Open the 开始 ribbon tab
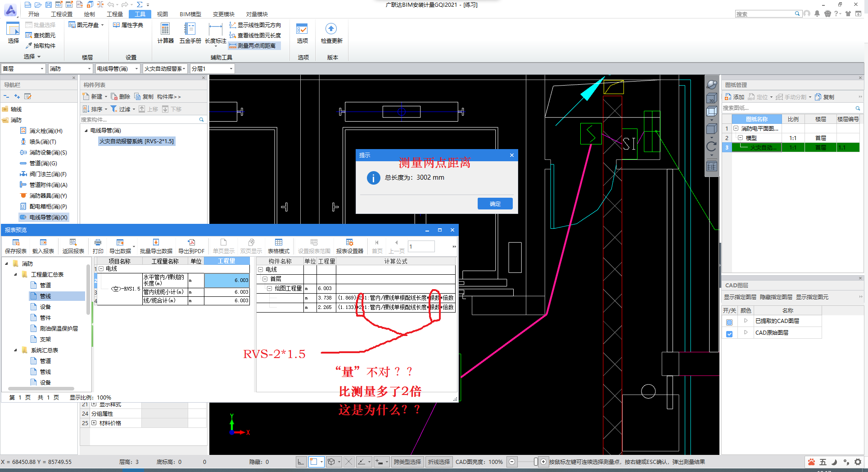Image resolution: width=868 pixels, height=472 pixels. click(x=34, y=14)
